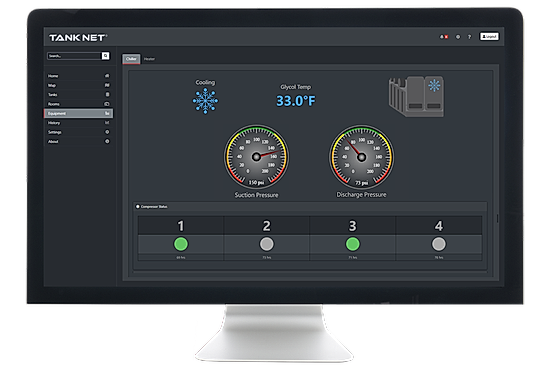Click the search magnifier button
546x368 pixels.
point(106,56)
